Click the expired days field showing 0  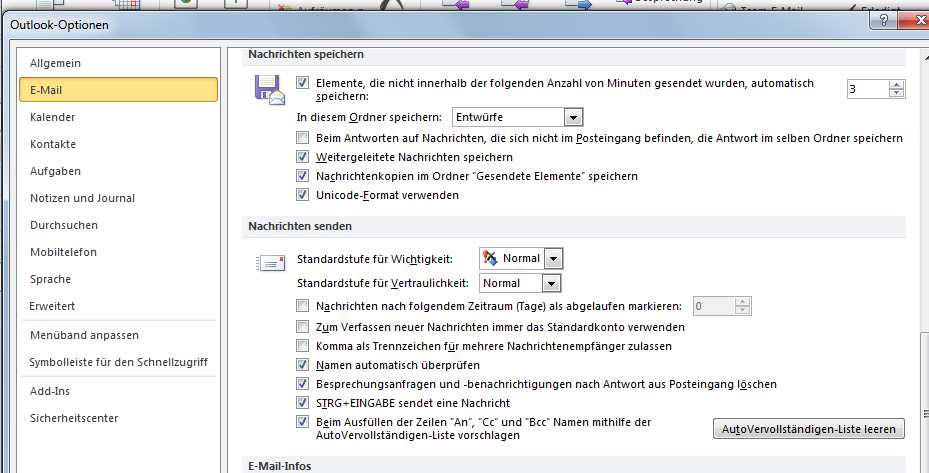point(714,306)
